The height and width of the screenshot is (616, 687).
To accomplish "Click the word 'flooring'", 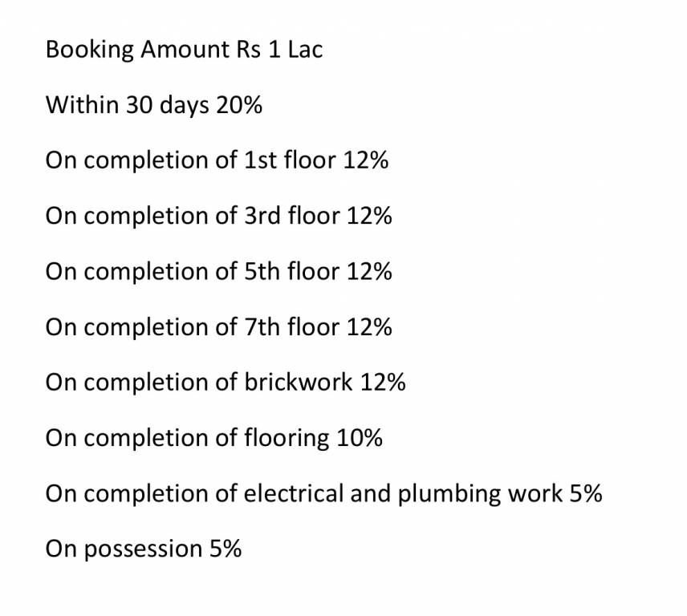I will coord(286,438).
